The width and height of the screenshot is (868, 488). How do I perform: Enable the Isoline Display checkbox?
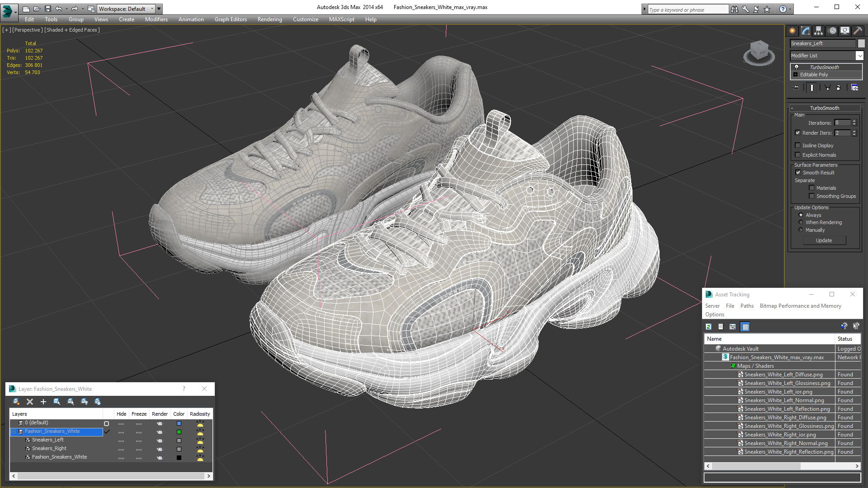pos(798,145)
